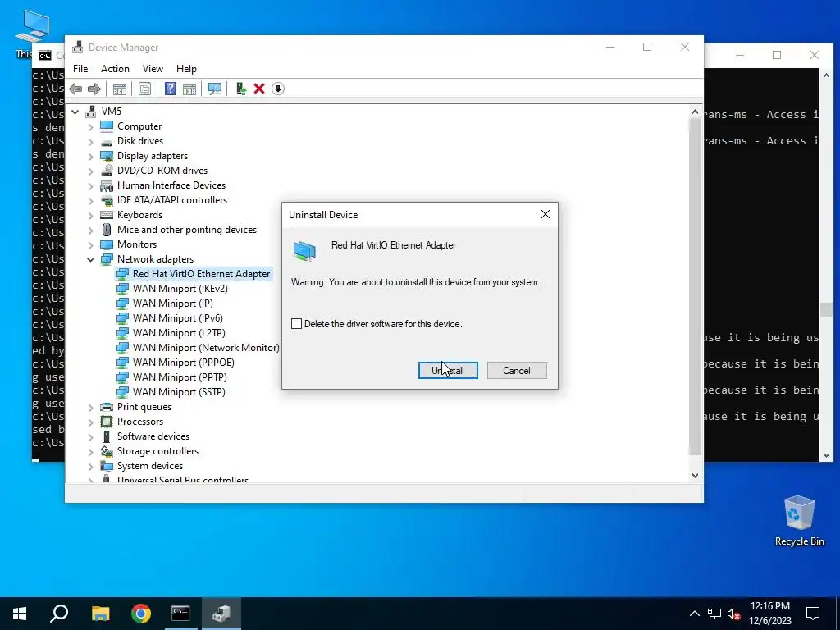
Task: Expand the Storage controllers category
Action: pyautogui.click(x=90, y=452)
